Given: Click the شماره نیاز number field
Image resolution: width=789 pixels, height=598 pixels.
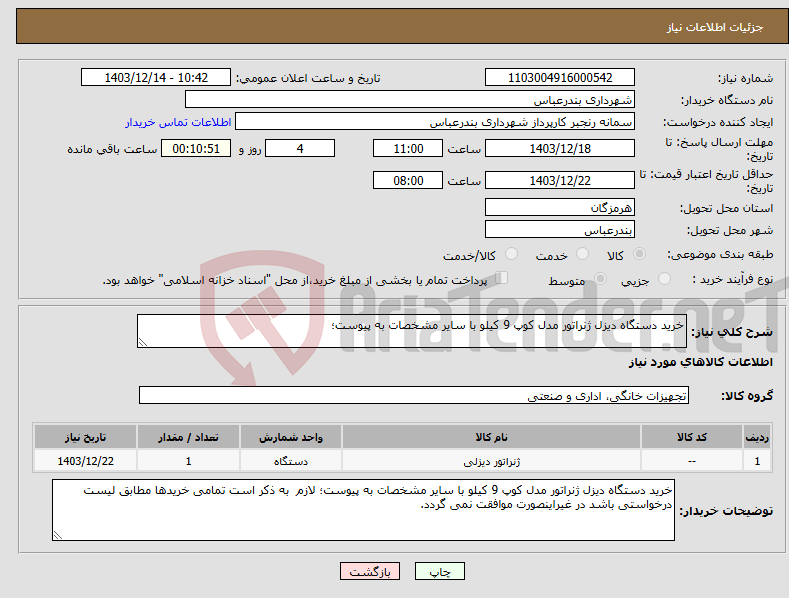Looking at the screenshot, I should pos(560,78).
